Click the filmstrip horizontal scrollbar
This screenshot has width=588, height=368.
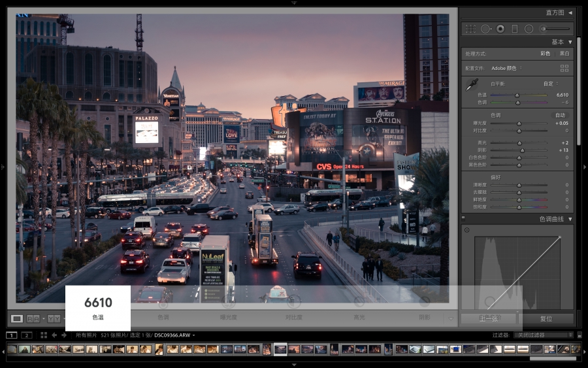pos(553,359)
